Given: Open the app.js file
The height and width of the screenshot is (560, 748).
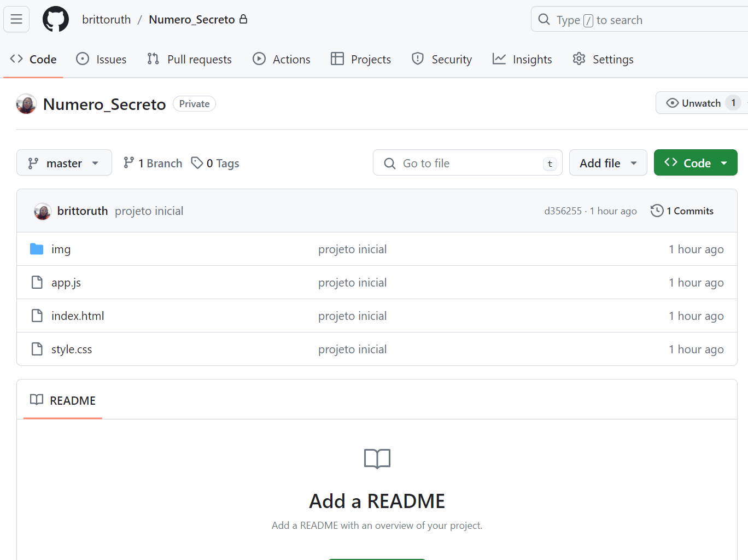Looking at the screenshot, I should (x=66, y=283).
